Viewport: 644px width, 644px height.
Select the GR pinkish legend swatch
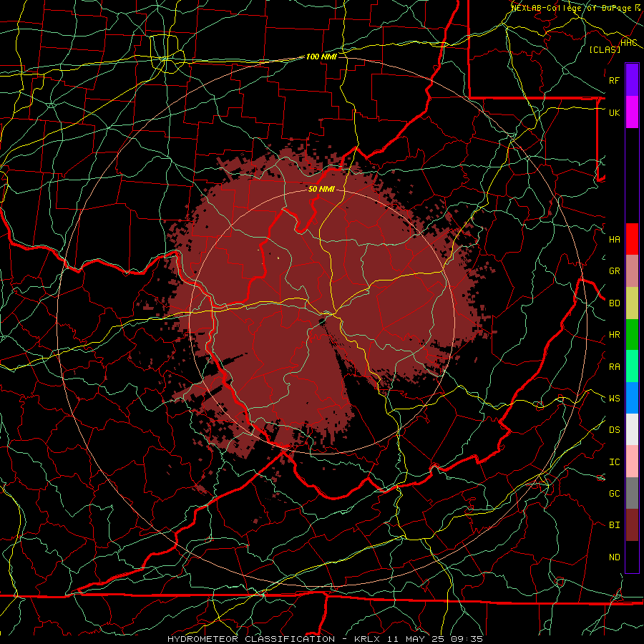632,271
